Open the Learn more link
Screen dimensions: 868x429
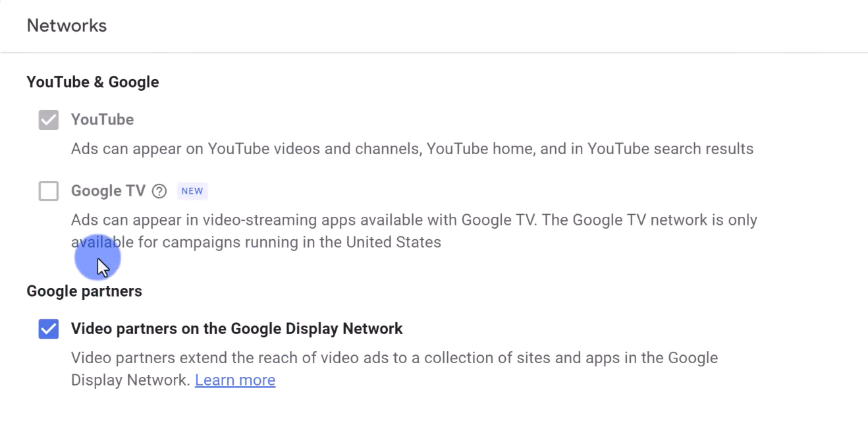235,380
